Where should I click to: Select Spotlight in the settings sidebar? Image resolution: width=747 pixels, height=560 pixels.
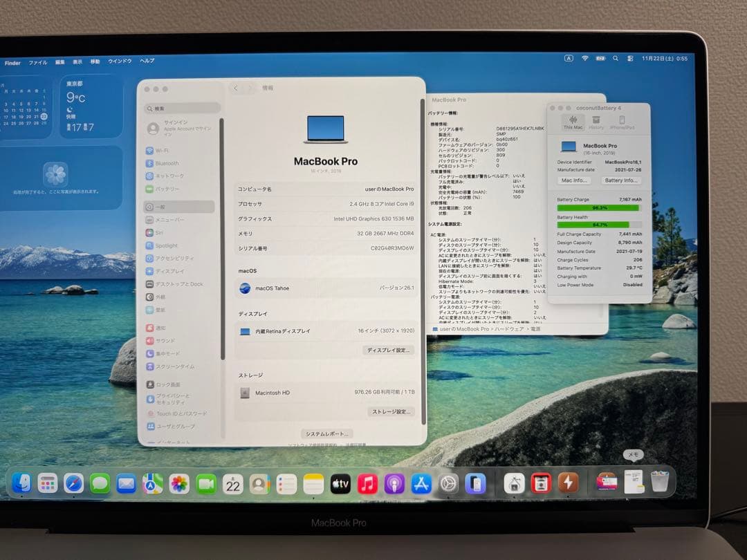pyautogui.click(x=166, y=244)
